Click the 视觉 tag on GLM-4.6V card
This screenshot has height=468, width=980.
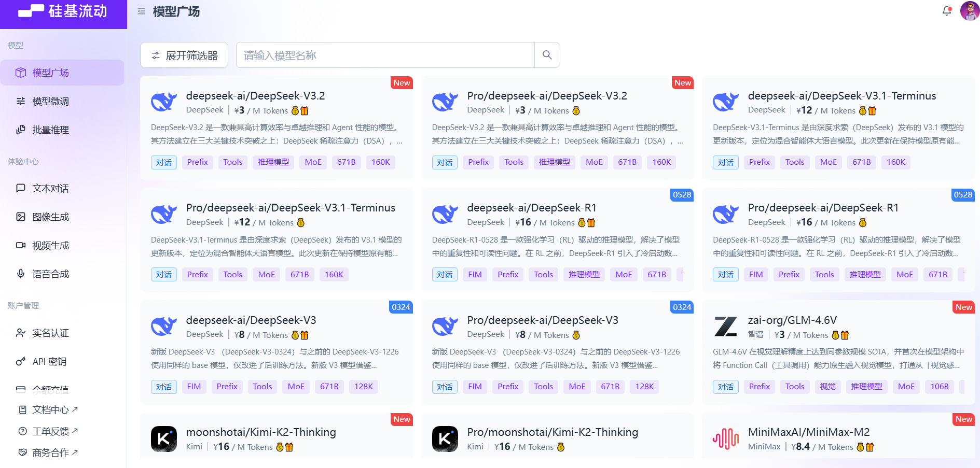[x=827, y=387]
